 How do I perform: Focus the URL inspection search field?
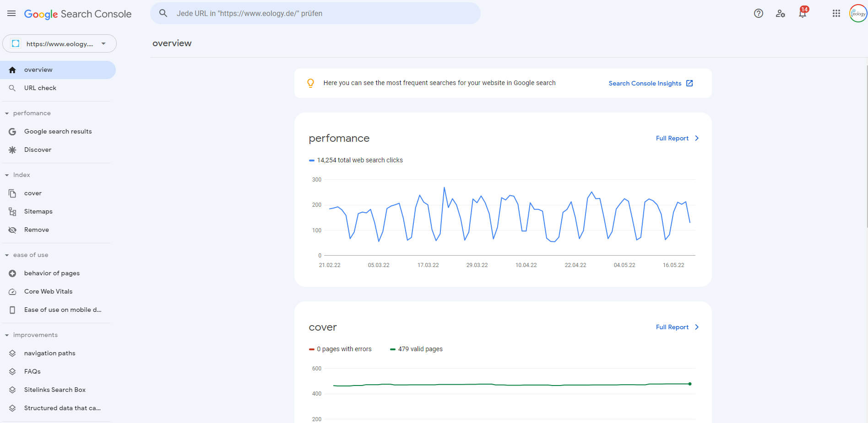315,13
